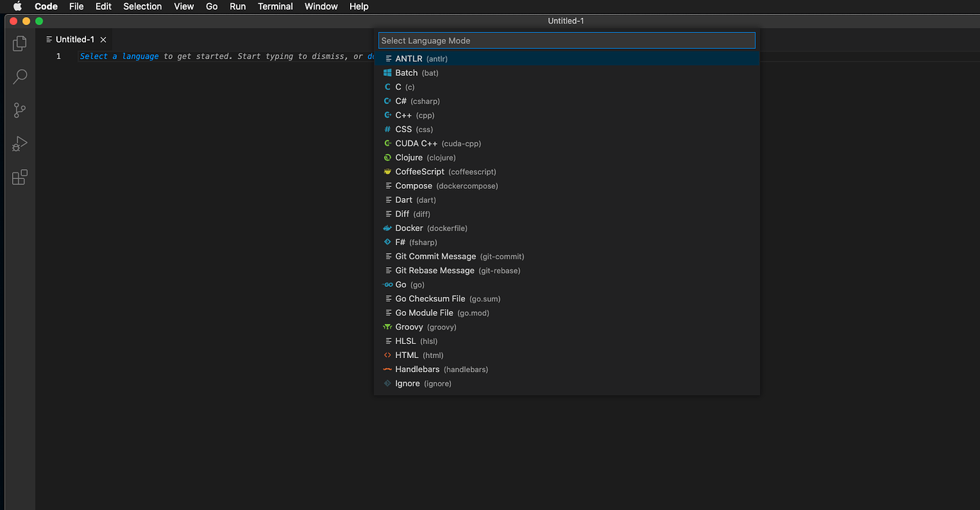Viewport: 980px width, 510px height.
Task: Click the F# diamond icon
Action: 388,242
